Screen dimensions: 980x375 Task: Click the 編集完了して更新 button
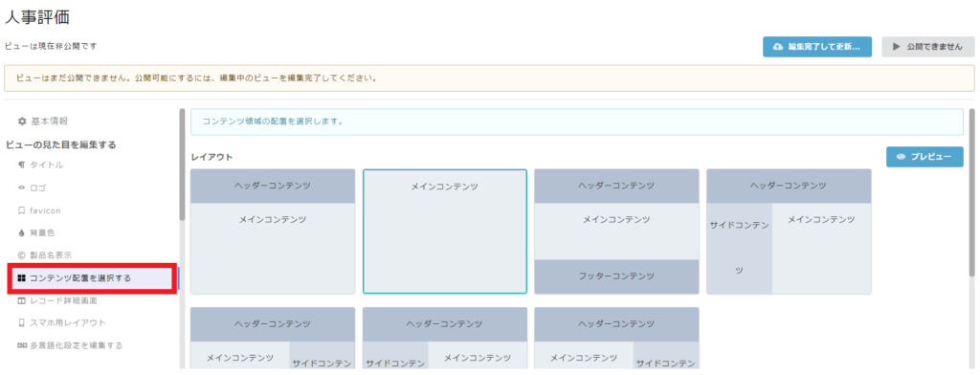[x=817, y=47]
